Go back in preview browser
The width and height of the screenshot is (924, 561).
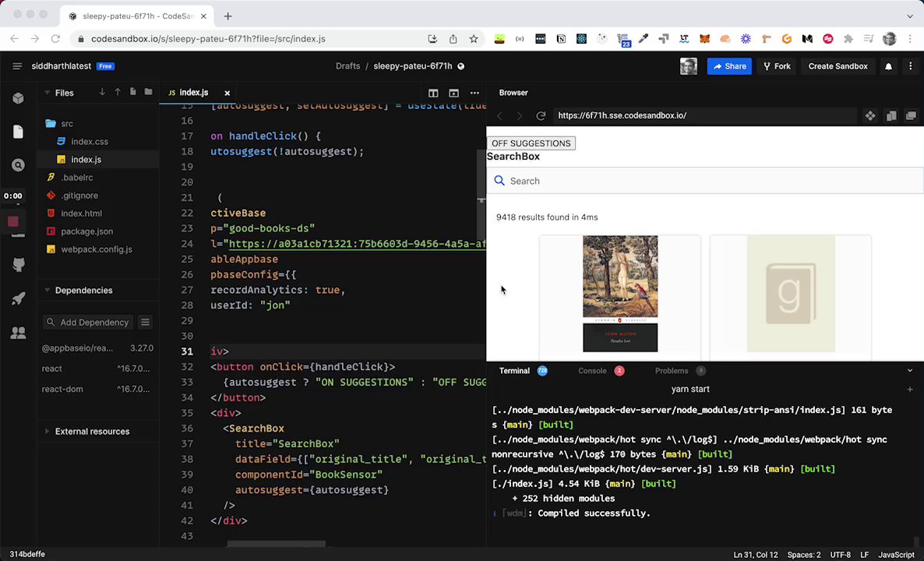(499, 115)
